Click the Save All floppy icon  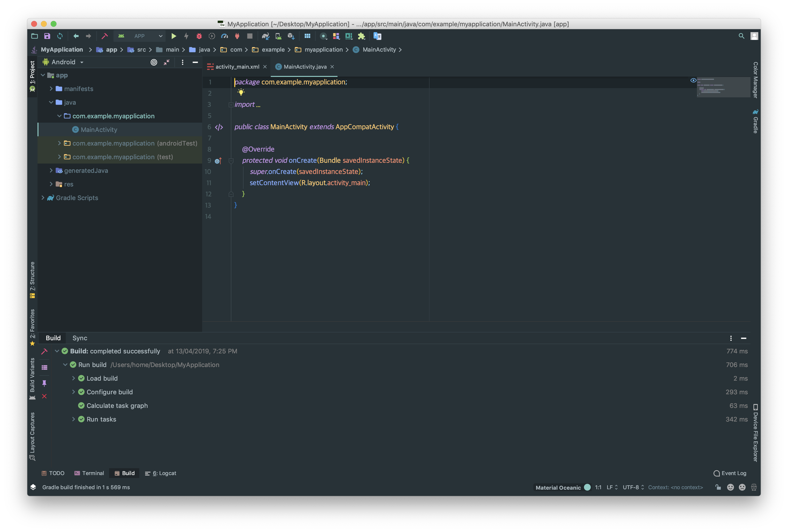click(47, 36)
